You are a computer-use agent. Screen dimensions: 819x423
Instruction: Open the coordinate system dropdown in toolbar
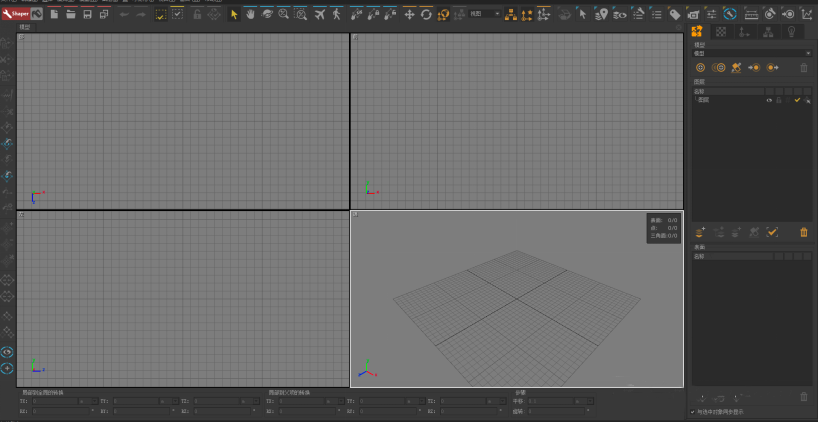pos(484,15)
